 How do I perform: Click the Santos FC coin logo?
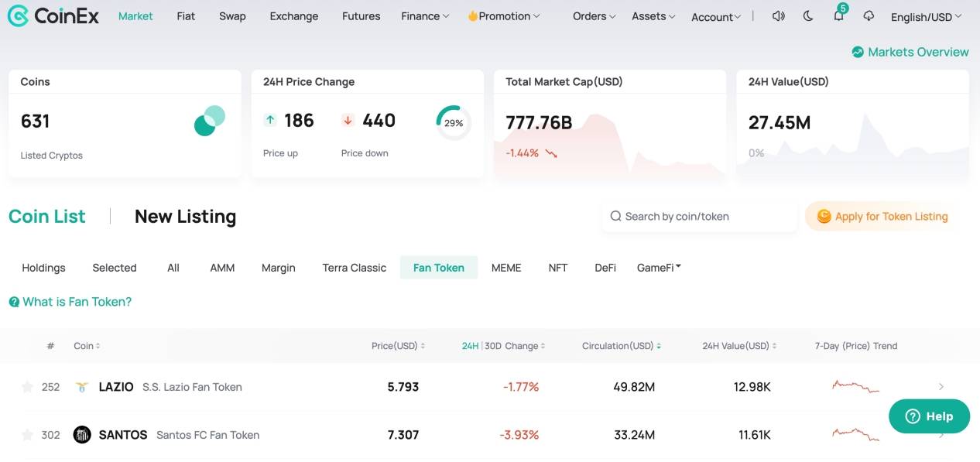pos(82,435)
